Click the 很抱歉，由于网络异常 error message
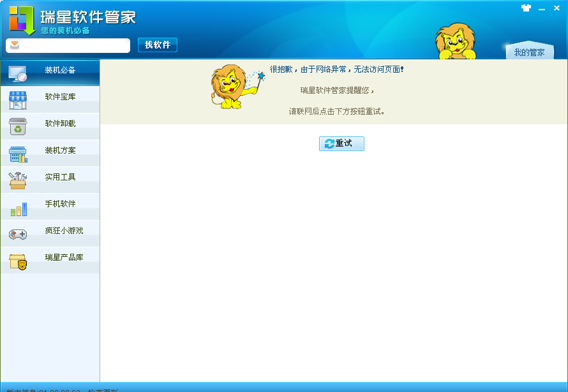This screenshot has height=392, width=568. 336,69
